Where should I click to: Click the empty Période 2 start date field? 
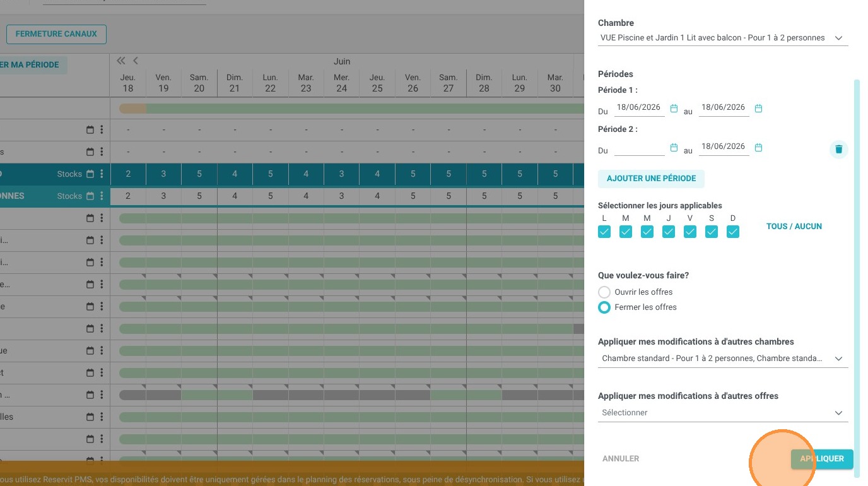(640, 147)
